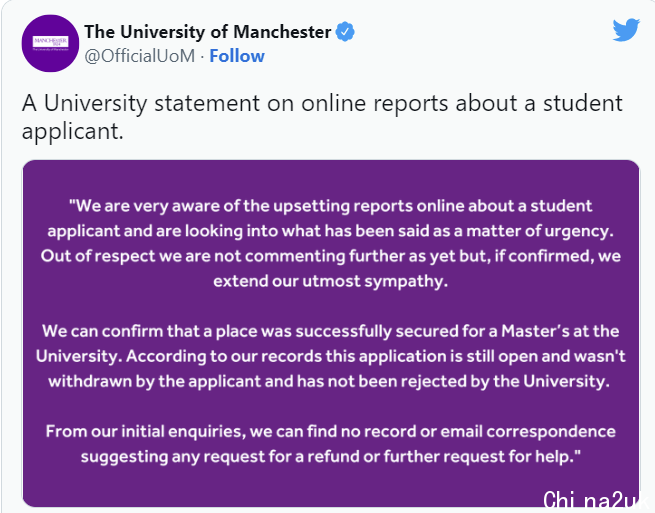Image resolution: width=655 pixels, height=513 pixels.
Task: Click the word "applicant." ending the tweet text
Action: (x=72, y=130)
